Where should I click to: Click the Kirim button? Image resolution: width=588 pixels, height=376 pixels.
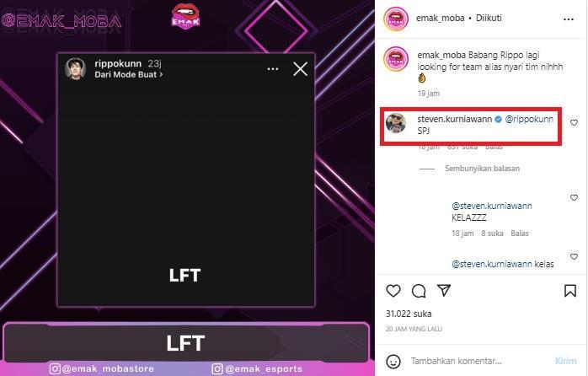coord(565,361)
